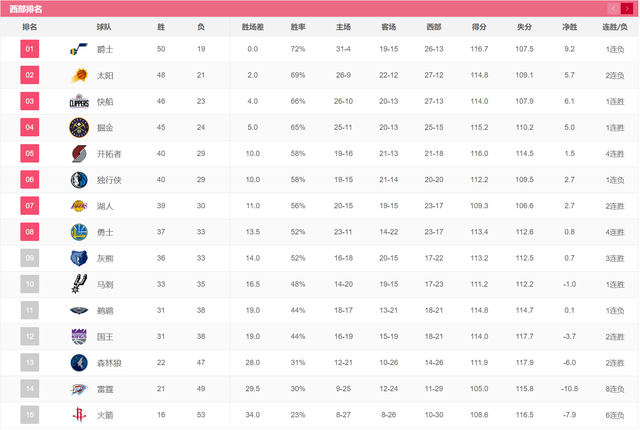The image size is (640, 430).
Task: Click the 客场 column header
Action: click(389, 27)
